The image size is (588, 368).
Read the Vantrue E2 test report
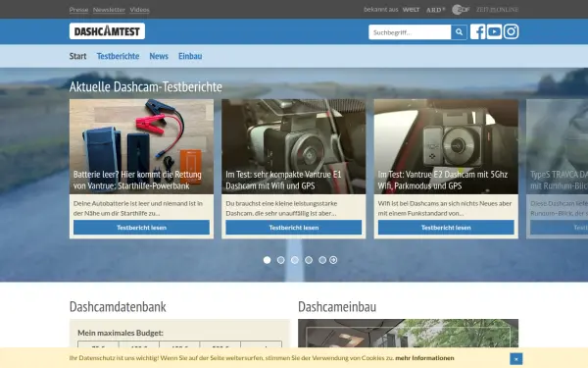446,228
